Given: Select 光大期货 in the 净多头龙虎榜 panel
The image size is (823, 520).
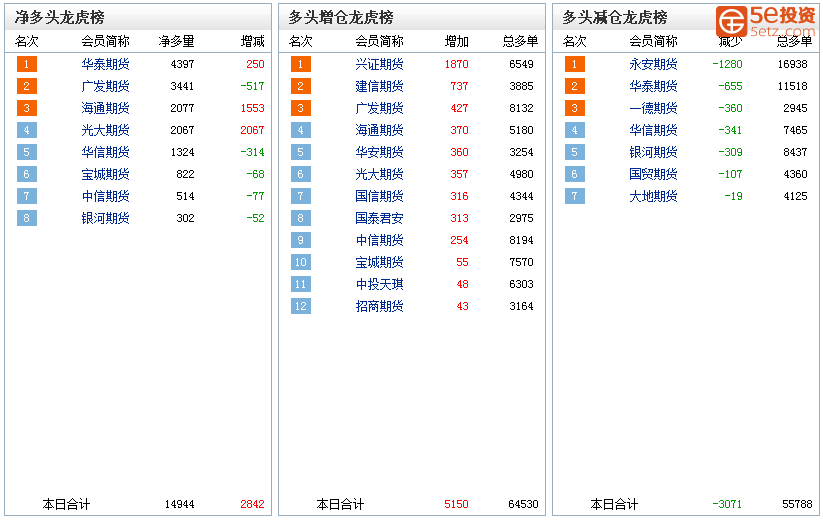Looking at the screenshot, I should tap(105, 130).
